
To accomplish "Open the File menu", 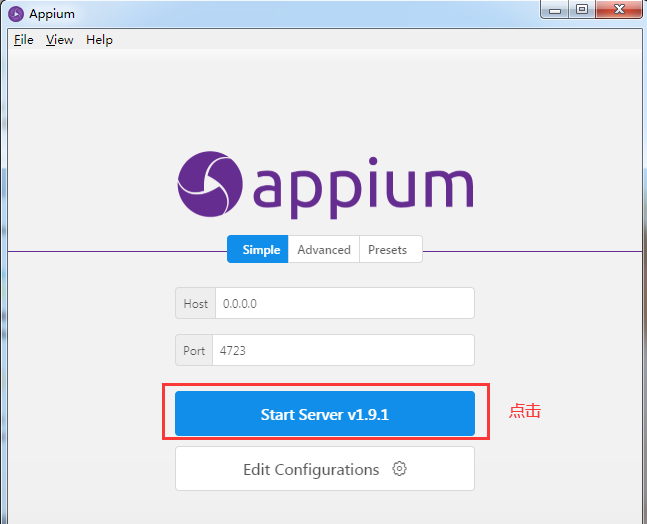I will click(24, 40).
